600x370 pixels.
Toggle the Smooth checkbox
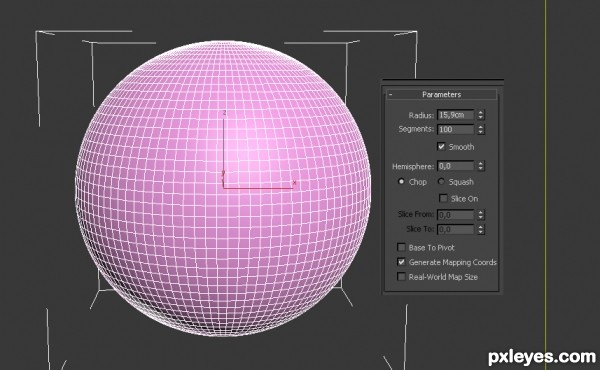click(441, 147)
